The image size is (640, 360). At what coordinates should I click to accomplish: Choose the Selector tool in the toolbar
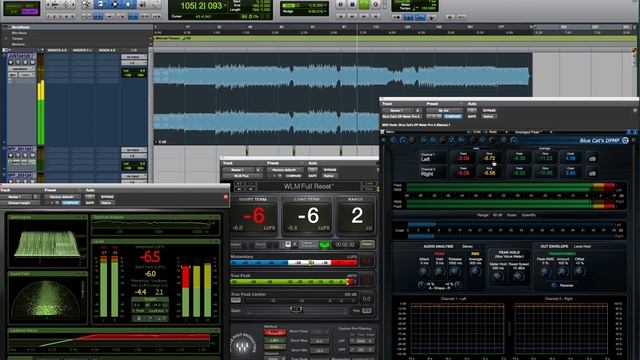(115, 4)
